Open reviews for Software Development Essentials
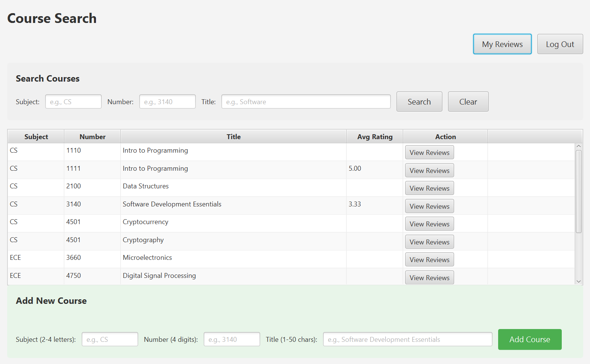 point(429,206)
